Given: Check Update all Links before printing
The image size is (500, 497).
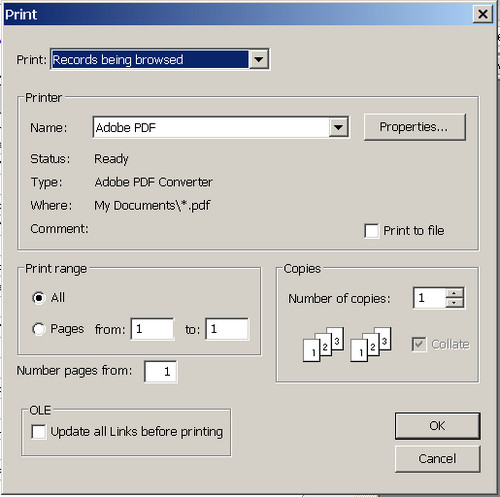Looking at the screenshot, I should (x=38, y=432).
